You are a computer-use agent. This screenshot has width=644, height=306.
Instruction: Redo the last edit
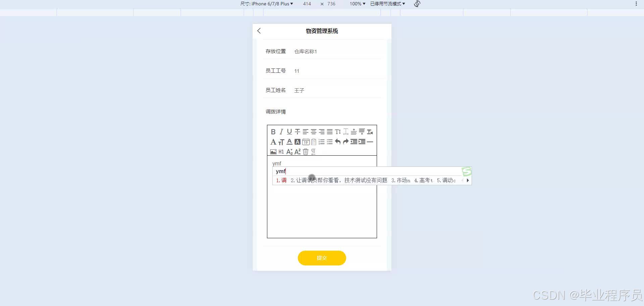pyautogui.click(x=345, y=142)
